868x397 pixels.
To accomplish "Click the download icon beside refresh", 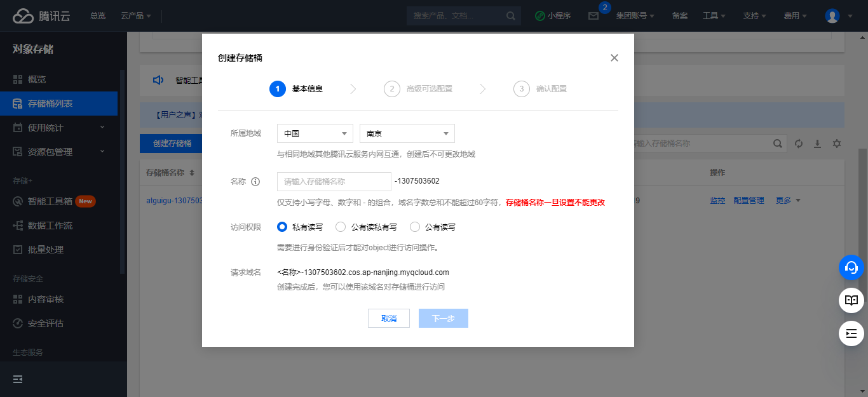I will pos(818,144).
